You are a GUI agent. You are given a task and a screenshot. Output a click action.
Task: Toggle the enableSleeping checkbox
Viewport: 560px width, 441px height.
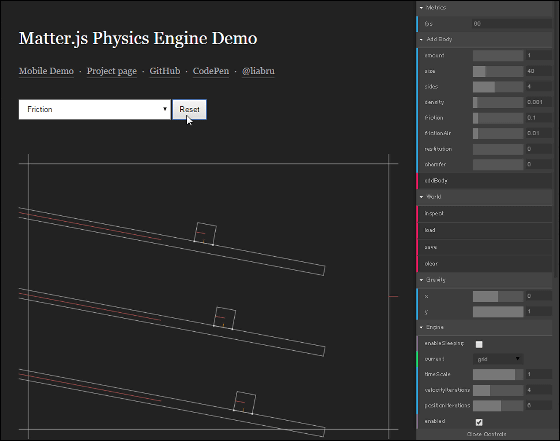[x=479, y=344]
